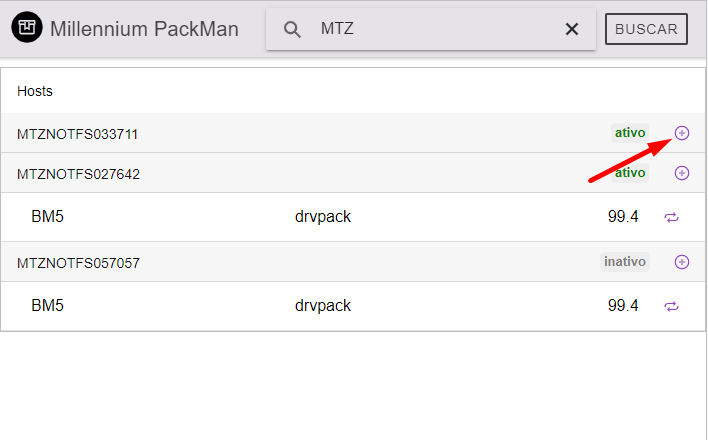Click plus icon for inactive host MTZNOTFS057057
708x440 pixels.
pyautogui.click(x=682, y=262)
